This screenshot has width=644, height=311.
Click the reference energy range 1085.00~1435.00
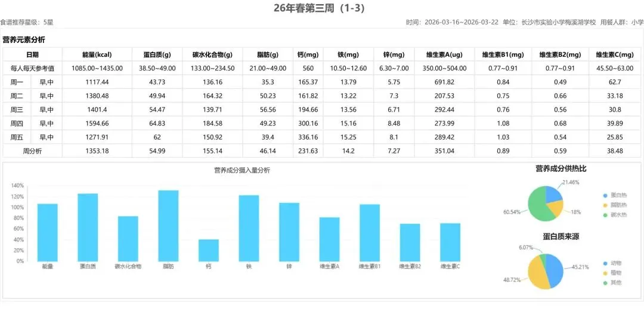[97, 68]
